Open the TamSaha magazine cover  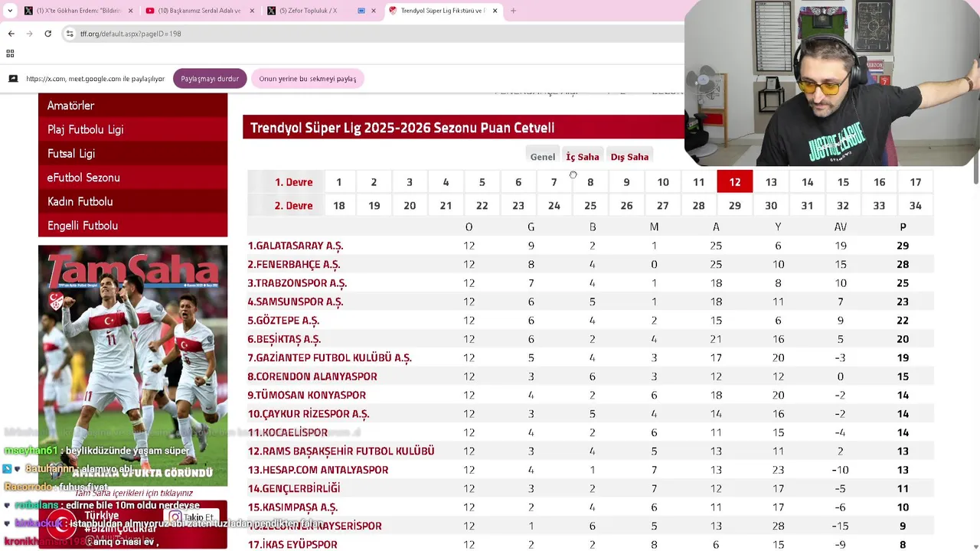[x=132, y=365]
